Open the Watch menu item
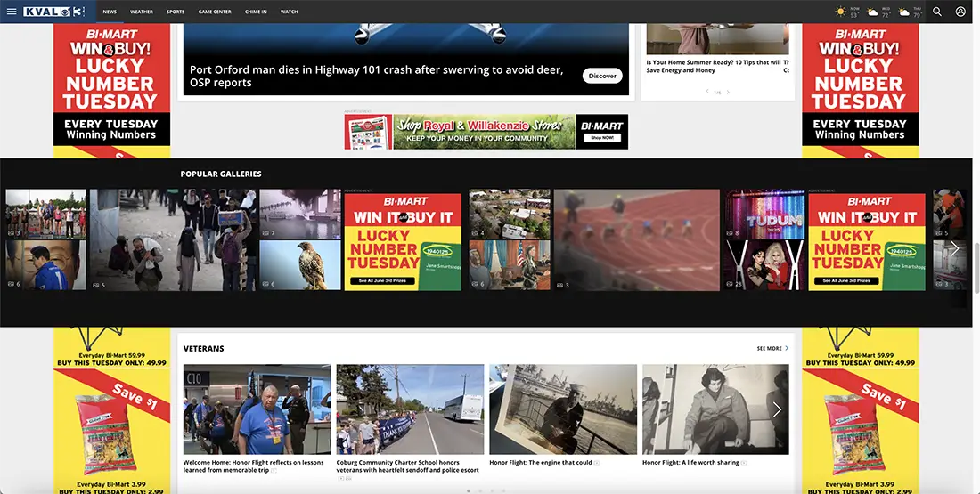 point(289,12)
